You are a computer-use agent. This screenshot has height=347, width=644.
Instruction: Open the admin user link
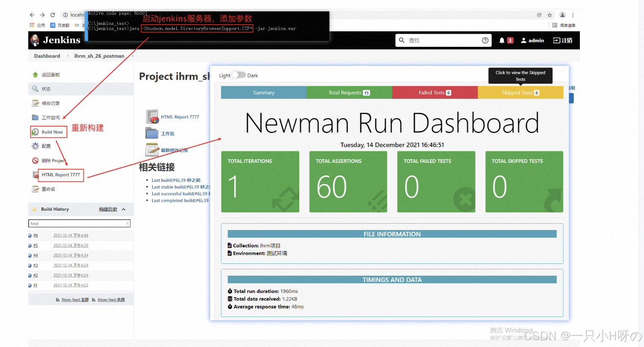533,41
